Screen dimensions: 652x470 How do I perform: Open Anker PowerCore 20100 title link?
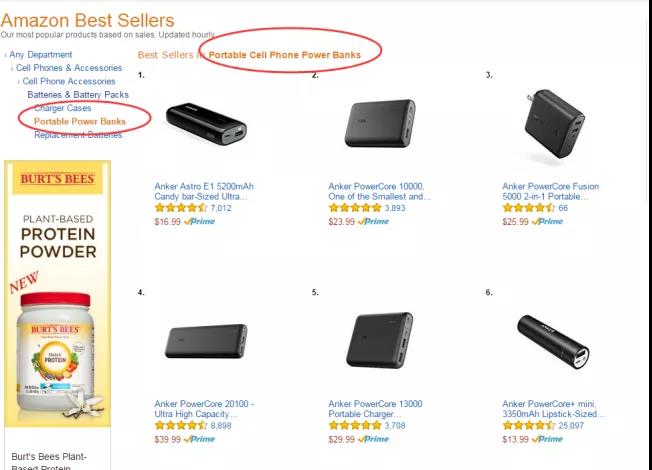[204, 409]
